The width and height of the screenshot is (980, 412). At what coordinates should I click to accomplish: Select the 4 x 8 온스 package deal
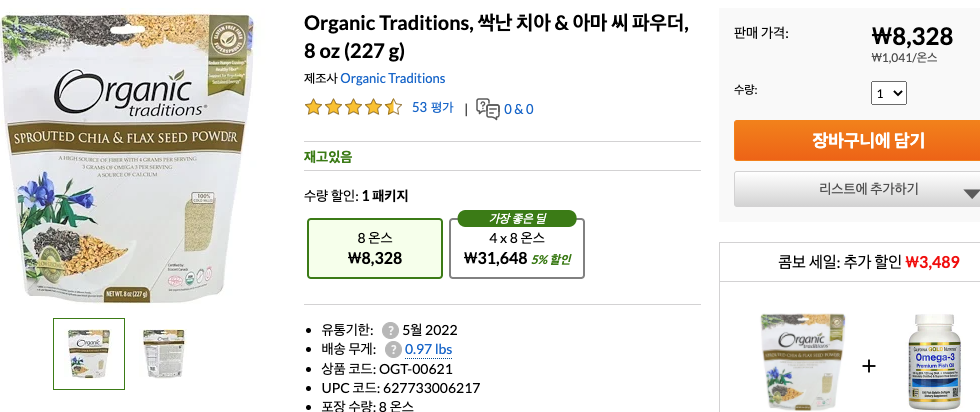516,248
